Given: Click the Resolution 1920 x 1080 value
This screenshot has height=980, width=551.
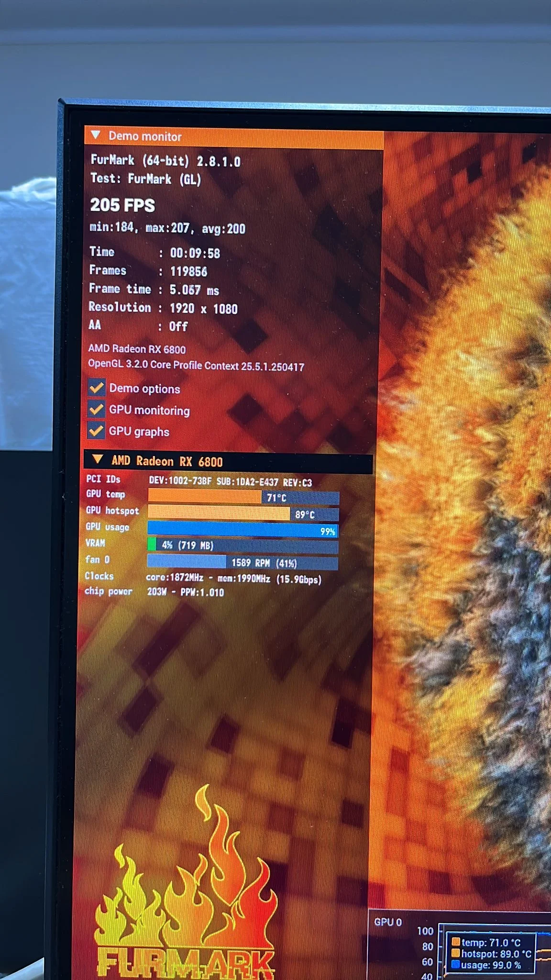Looking at the screenshot, I should 203,308.
